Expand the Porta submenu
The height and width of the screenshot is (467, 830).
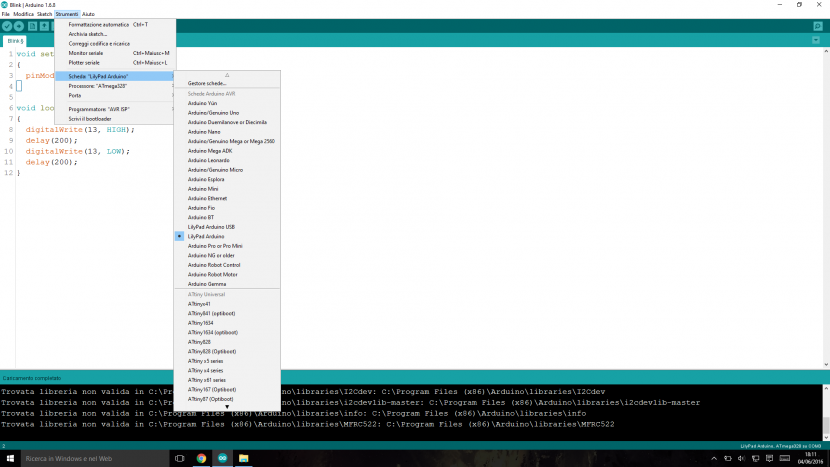click(115, 95)
